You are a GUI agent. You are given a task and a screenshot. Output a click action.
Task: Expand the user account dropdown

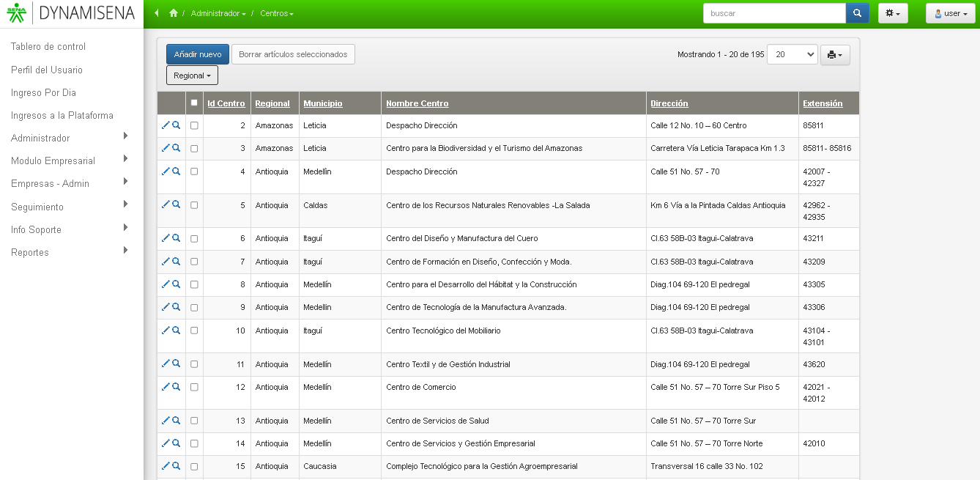(950, 13)
